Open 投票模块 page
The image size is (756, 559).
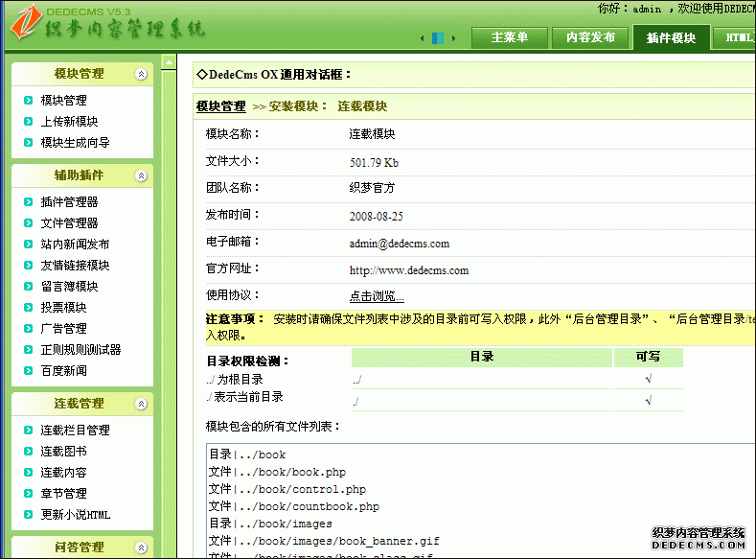(x=64, y=308)
